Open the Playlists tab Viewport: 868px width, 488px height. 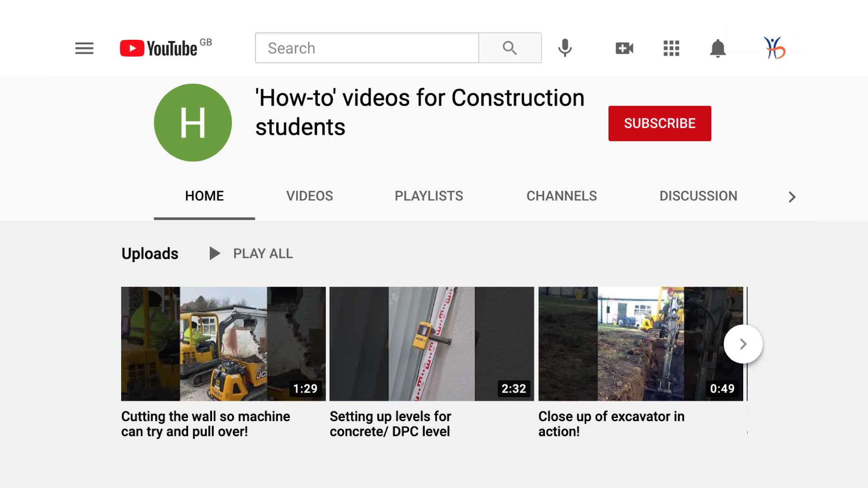(x=429, y=196)
